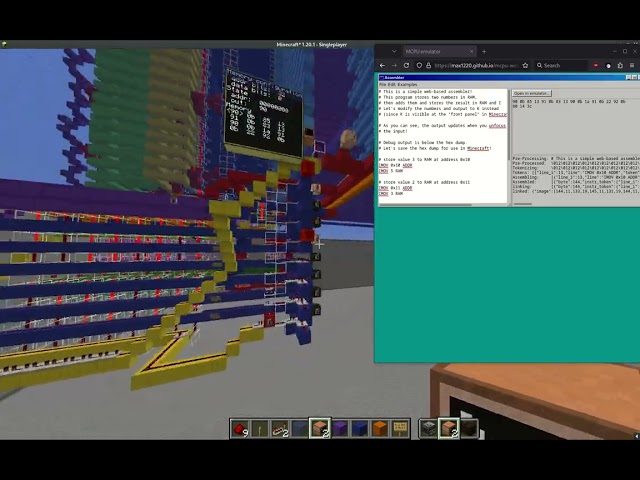Open the Examples menu in Assembler
Image resolution: width=640 pixels, height=480 pixels.
pyautogui.click(x=407, y=84)
